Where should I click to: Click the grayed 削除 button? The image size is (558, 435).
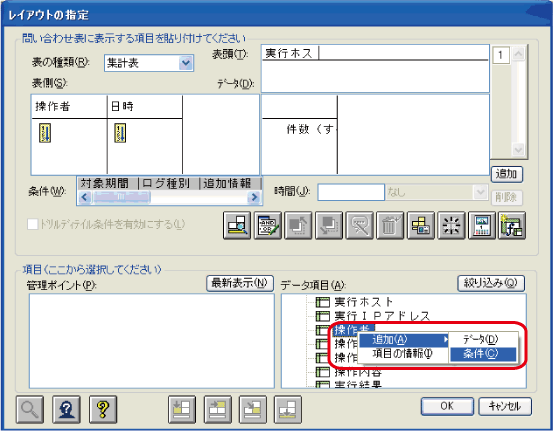coord(507,197)
